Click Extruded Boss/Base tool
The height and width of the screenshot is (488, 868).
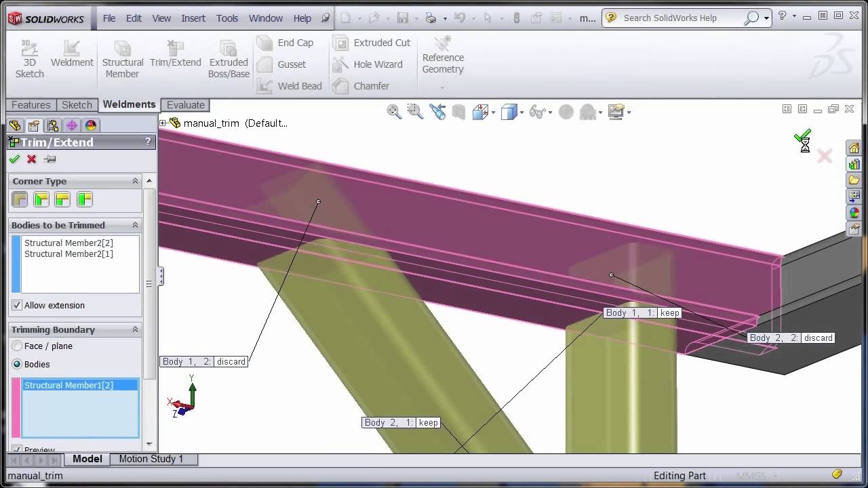coord(229,58)
